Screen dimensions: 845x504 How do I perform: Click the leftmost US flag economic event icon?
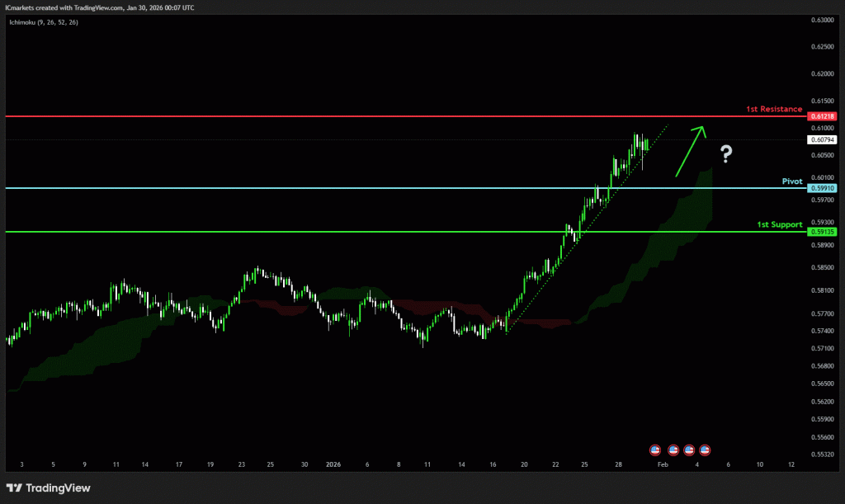[655, 450]
